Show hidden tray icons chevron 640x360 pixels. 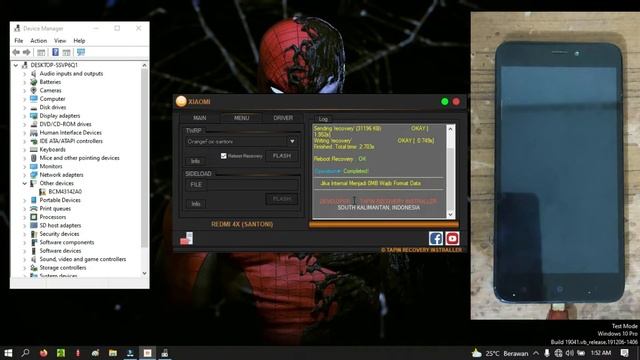tap(536, 353)
